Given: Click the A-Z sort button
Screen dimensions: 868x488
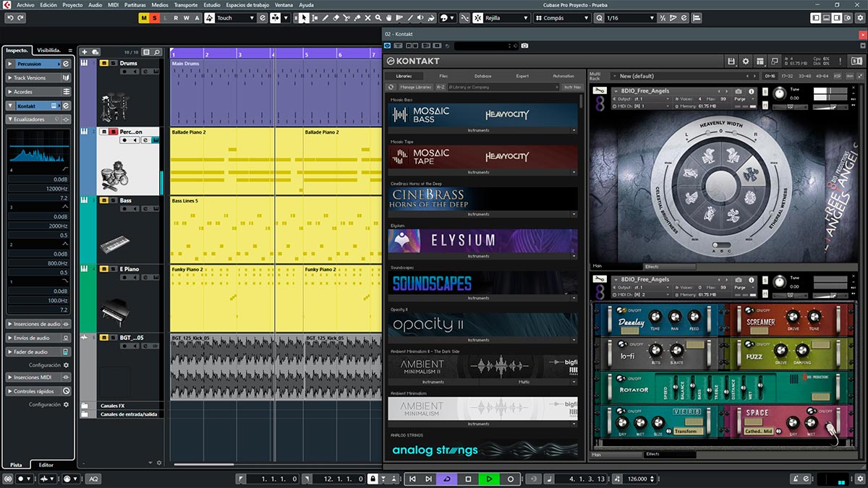Looking at the screenshot, I should point(441,87).
